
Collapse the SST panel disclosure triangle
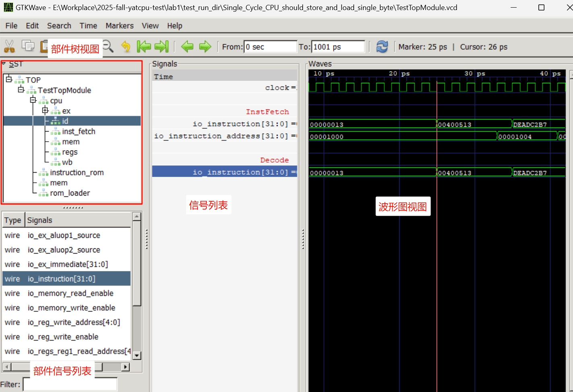[4, 64]
